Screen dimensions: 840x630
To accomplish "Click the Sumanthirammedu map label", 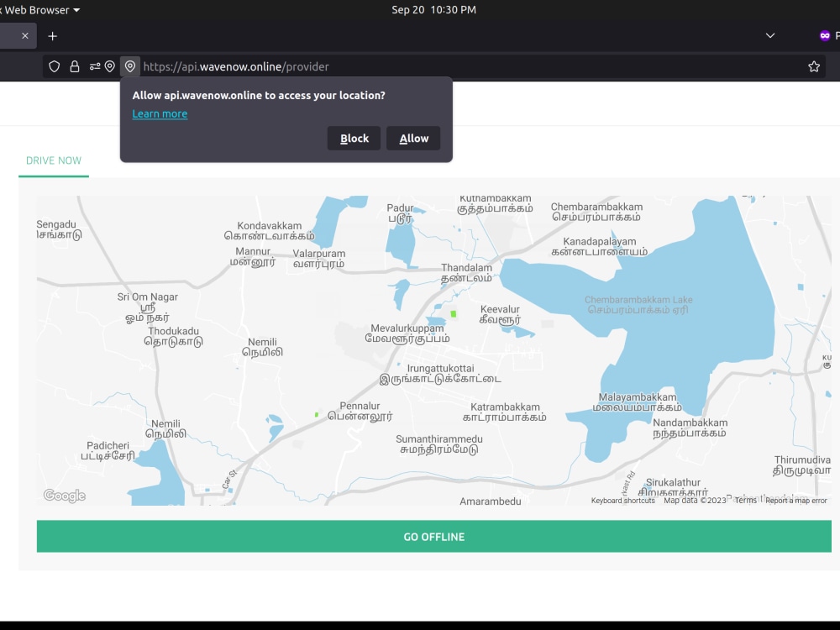I will (439, 444).
